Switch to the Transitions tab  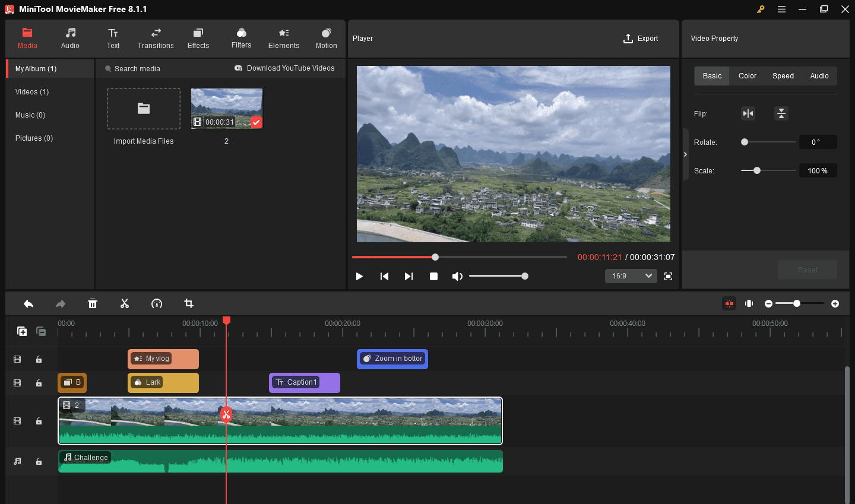pos(156,39)
